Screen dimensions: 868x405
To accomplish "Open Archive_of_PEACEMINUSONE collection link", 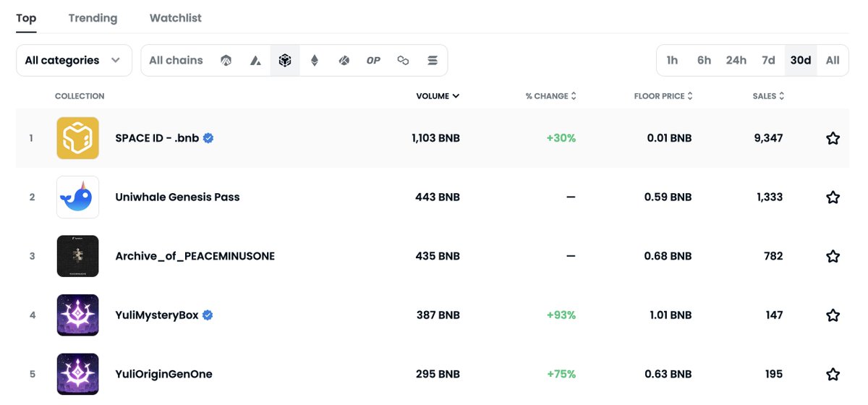I will pyautogui.click(x=195, y=256).
